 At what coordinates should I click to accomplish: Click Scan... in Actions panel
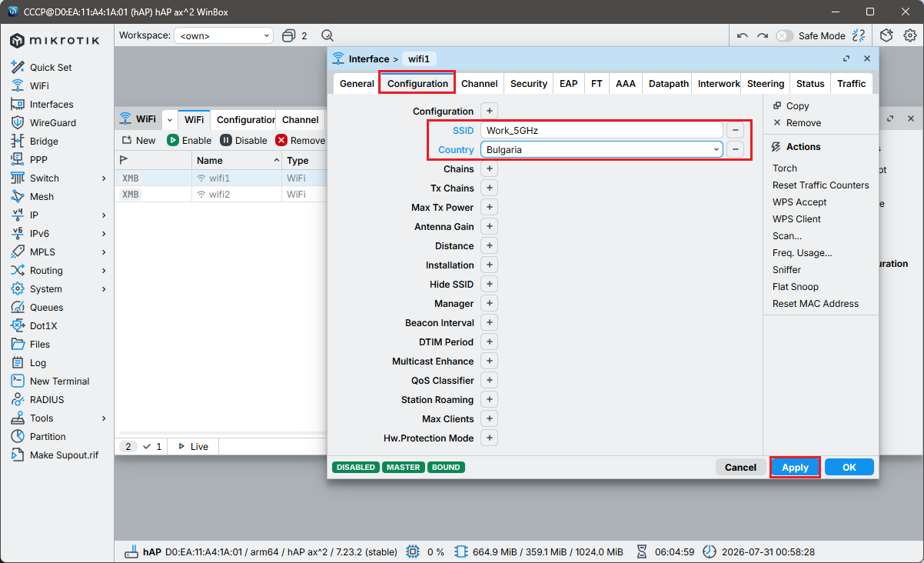point(787,236)
